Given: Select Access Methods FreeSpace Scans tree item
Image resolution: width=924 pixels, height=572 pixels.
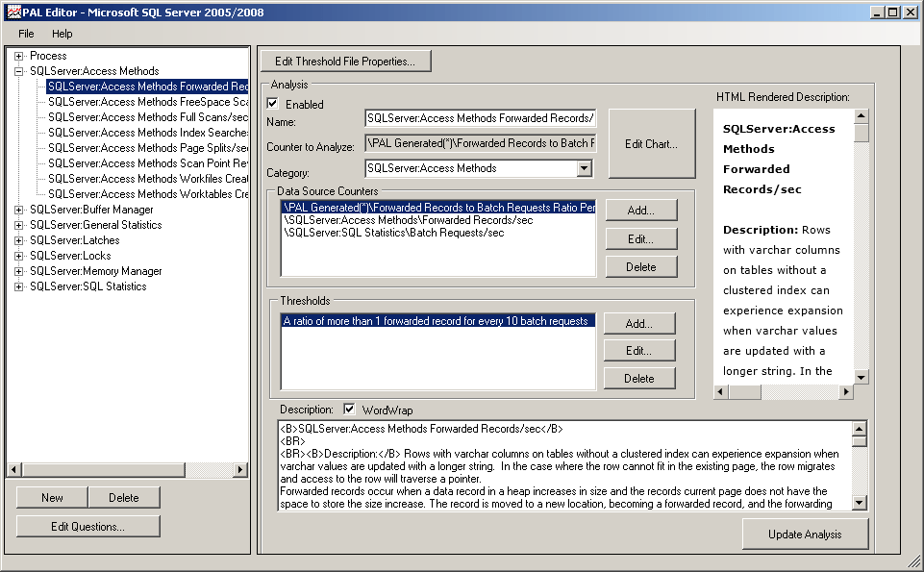Looking at the screenshot, I should (x=148, y=102).
